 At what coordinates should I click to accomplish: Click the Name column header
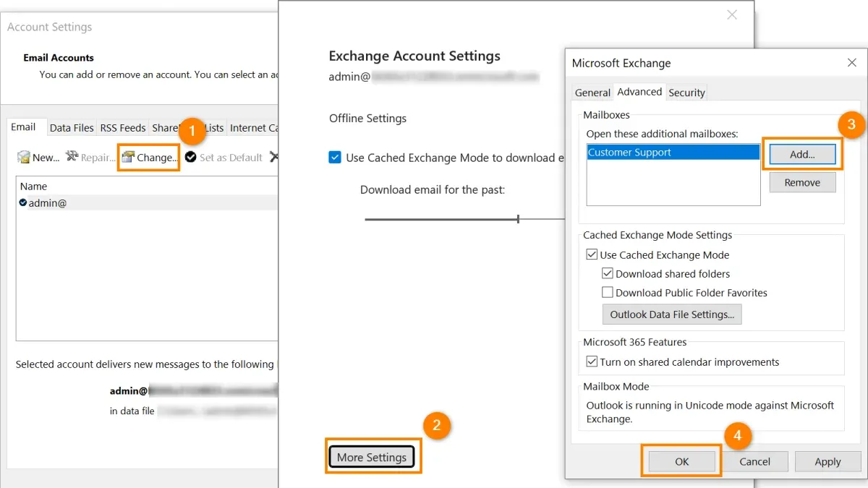33,187
